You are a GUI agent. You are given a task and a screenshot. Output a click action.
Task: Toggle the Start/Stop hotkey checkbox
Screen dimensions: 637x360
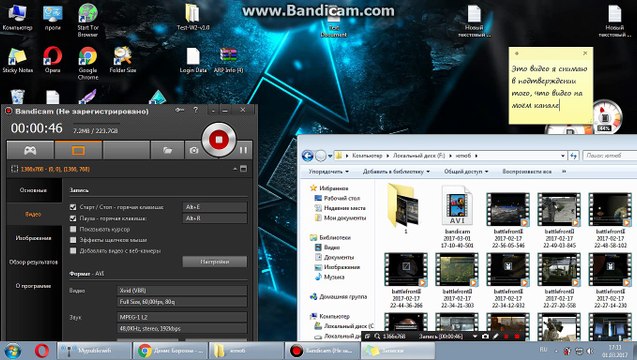[73, 207]
